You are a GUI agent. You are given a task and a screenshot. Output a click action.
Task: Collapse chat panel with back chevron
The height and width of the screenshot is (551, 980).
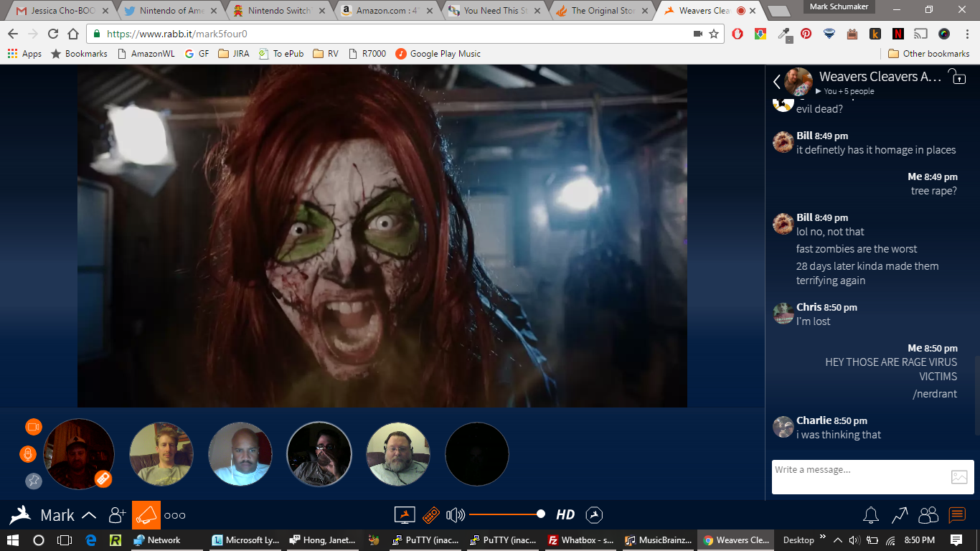click(776, 82)
